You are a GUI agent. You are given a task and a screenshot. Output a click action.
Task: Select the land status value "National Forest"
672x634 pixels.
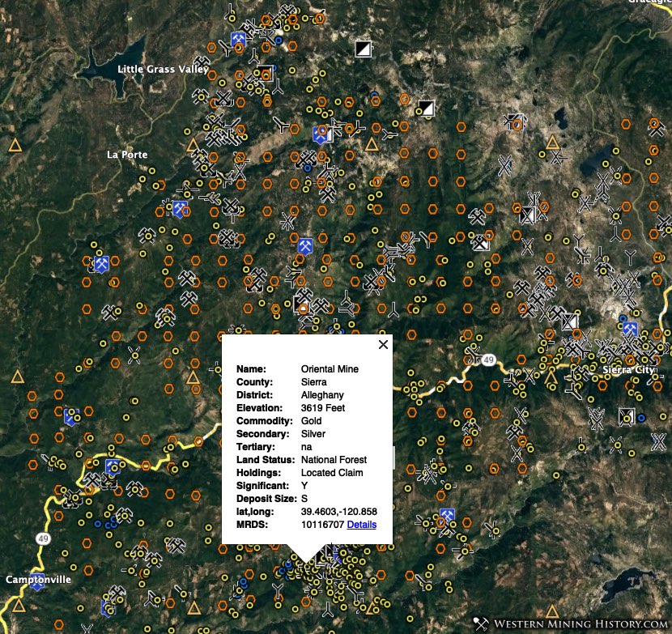pos(334,460)
